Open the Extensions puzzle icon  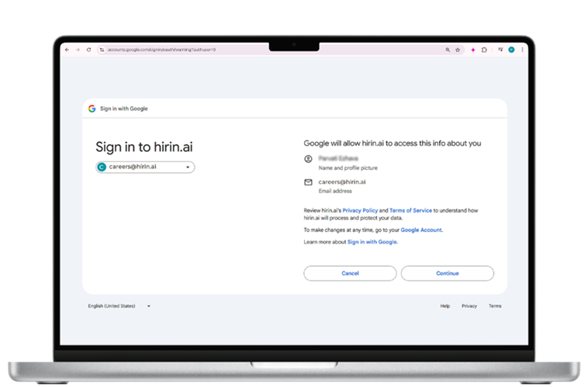[x=484, y=50]
